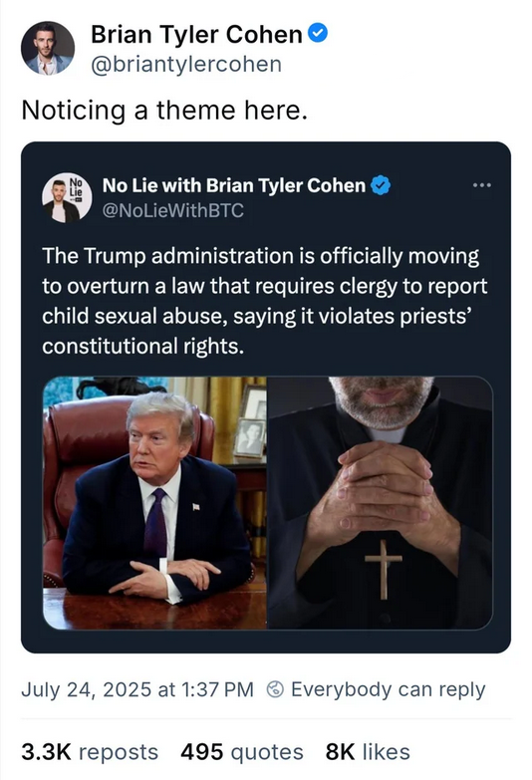This screenshot has height=780, width=532.
Task: Open the quoted post card background
Action: click(x=266, y=397)
